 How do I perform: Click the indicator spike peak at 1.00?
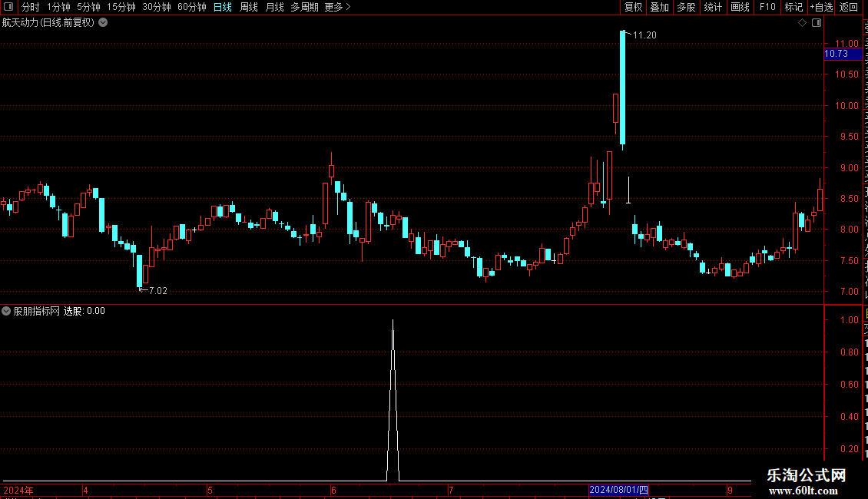tap(393, 321)
